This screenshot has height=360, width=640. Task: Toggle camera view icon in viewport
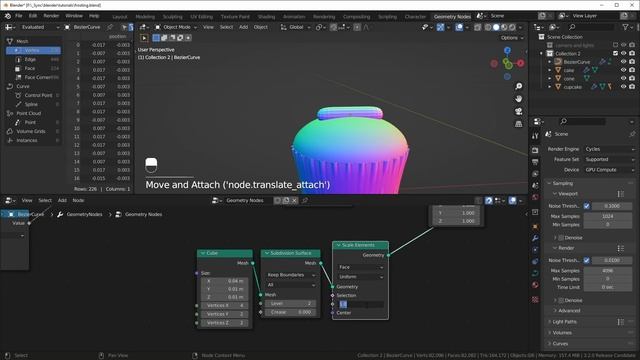click(x=518, y=111)
